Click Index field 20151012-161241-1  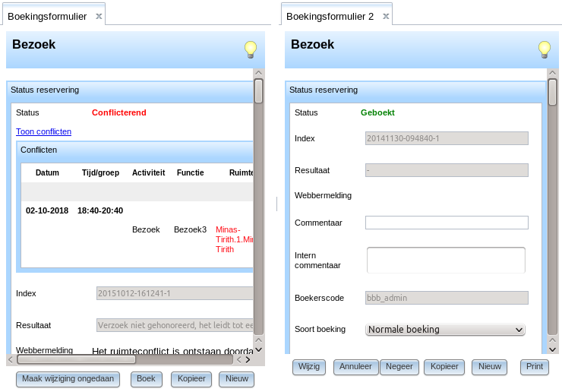(x=175, y=293)
